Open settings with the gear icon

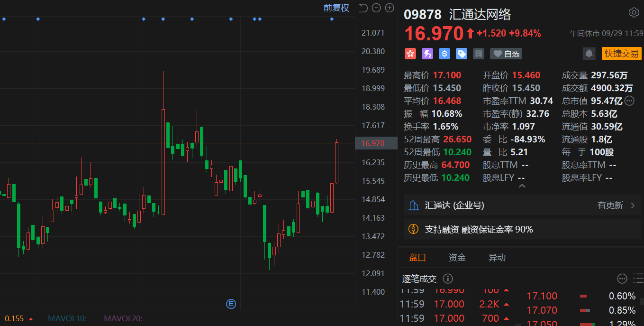coord(634,12)
